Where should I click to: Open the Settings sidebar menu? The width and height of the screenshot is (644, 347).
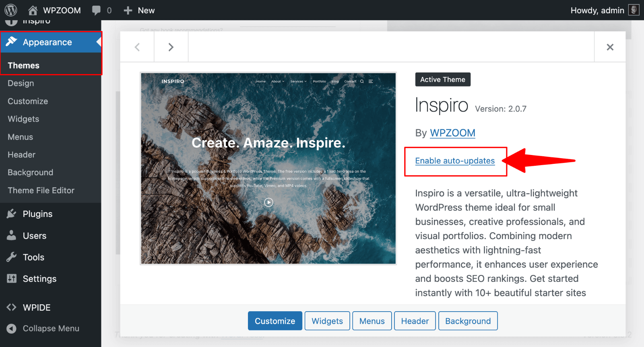point(39,279)
